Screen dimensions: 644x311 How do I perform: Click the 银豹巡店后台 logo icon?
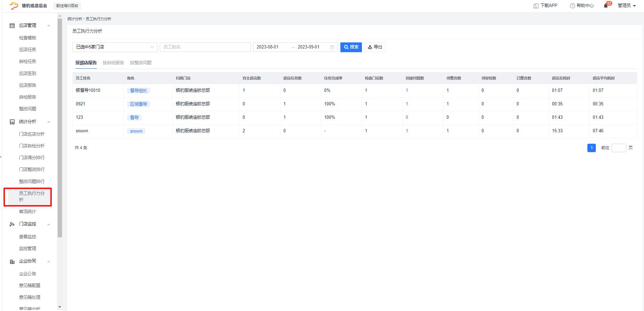coord(14,6)
